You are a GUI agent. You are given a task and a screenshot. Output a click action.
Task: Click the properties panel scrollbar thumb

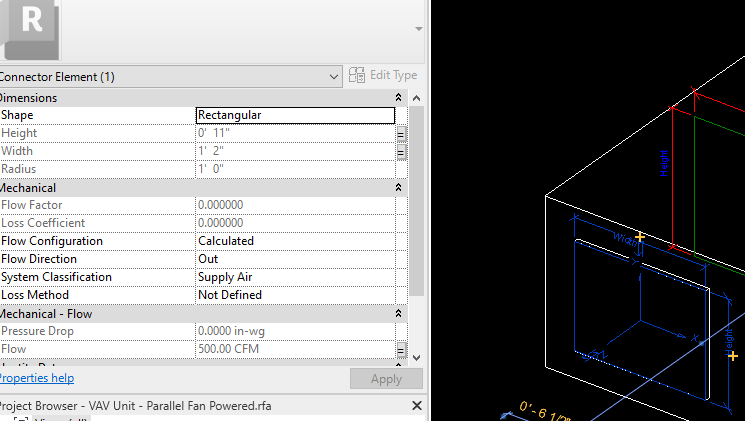tap(417, 201)
